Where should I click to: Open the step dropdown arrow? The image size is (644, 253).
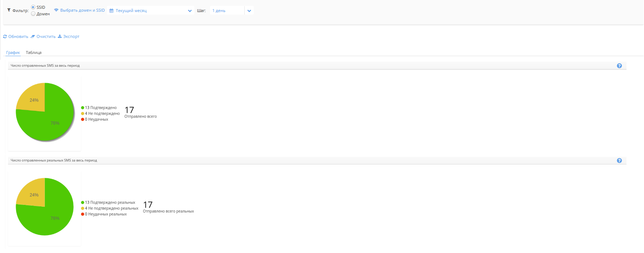(x=249, y=11)
